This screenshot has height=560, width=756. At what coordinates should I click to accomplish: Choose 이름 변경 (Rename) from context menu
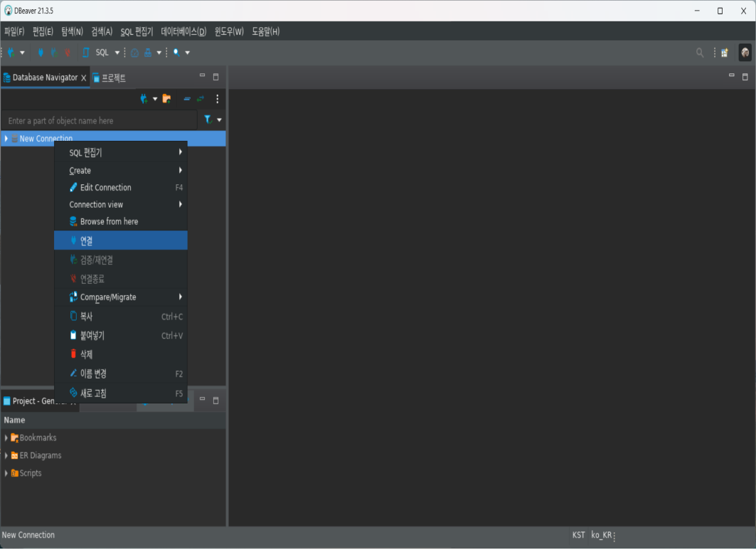pos(121,374)
